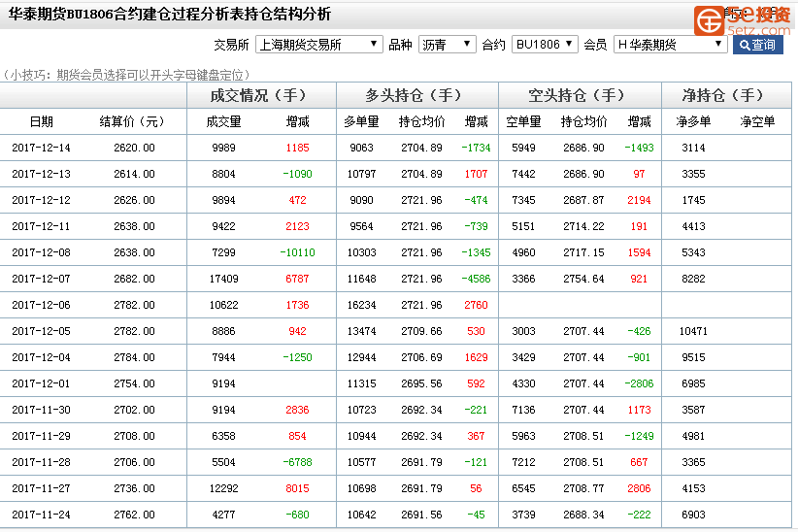Click the 净多单 column header

tap(693, 121)
